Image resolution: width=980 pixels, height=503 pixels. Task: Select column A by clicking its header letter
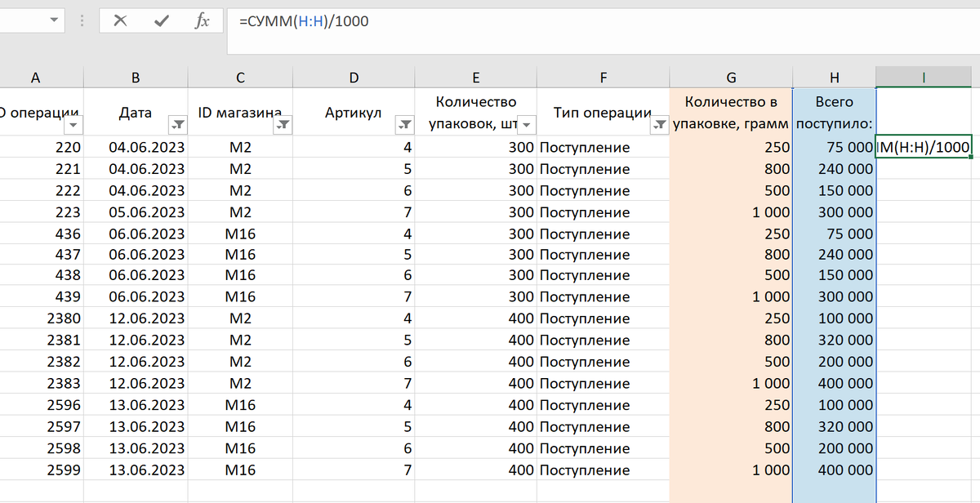point(35,78)
